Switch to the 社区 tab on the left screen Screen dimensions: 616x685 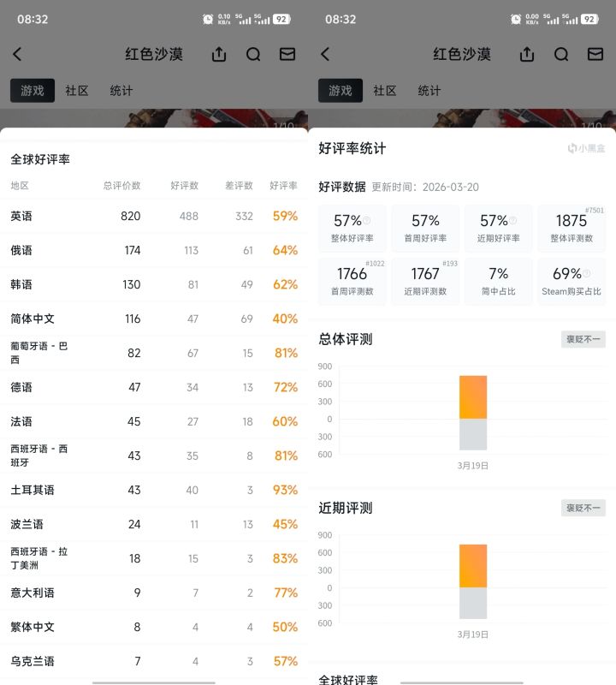pyautogui.click(x=77, y=91)
